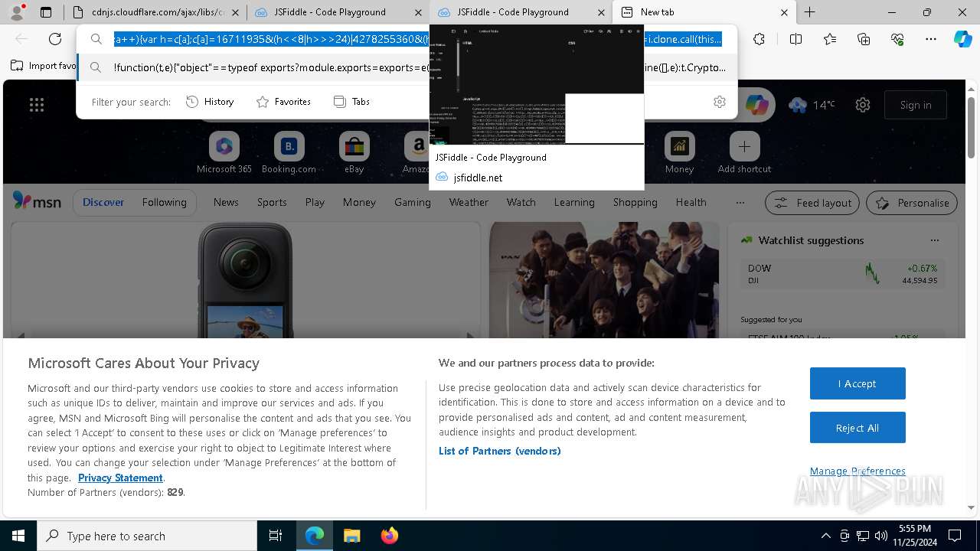This screenshot has width=980, height=551.
Task: Open the 14°C weather widget
Action: point(811,105)
